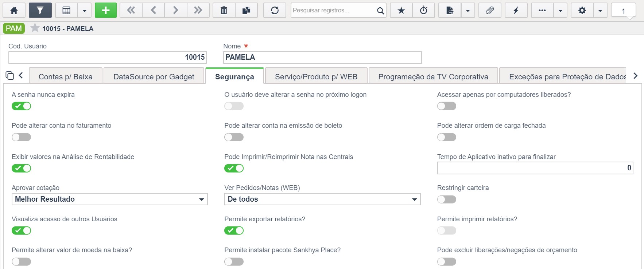Click the filter funnel icon
The width and height of the screenshot is (644, 269).
click(40, 11)
